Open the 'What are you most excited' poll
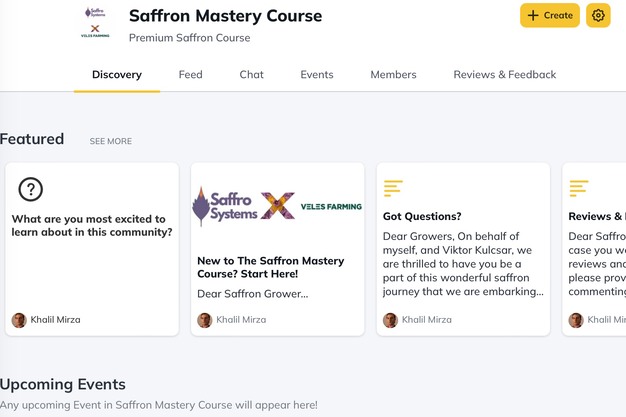 tap(91, 225)
